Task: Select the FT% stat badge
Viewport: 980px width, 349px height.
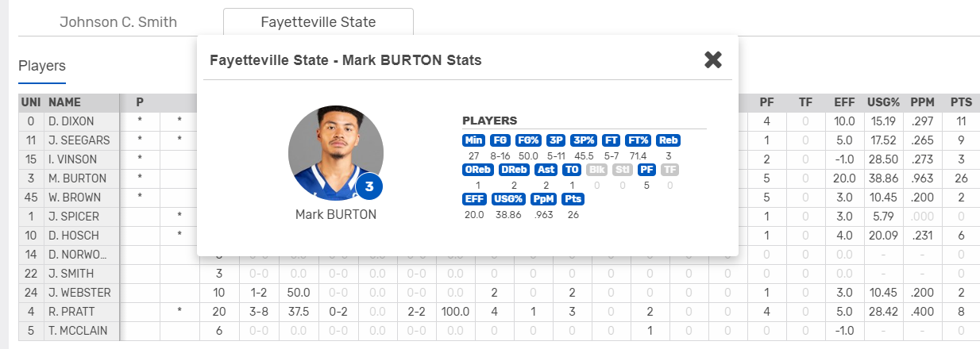Action: 639,140
